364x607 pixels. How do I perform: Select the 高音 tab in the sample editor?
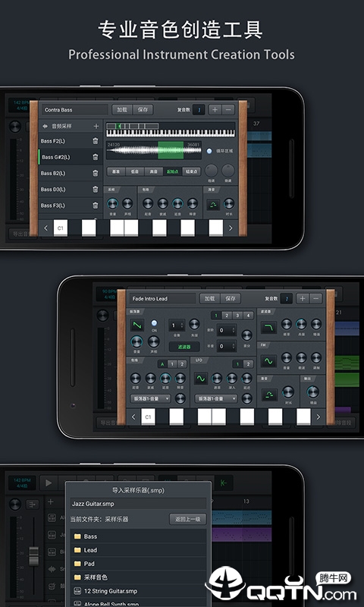click(154, 171)
